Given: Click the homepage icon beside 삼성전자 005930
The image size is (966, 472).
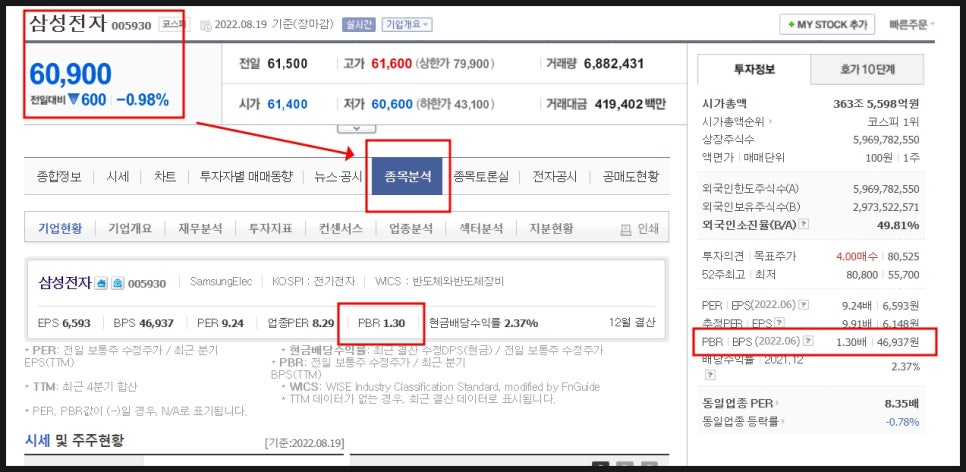Looking at the screenshot, I should click(x=101, y=283).
